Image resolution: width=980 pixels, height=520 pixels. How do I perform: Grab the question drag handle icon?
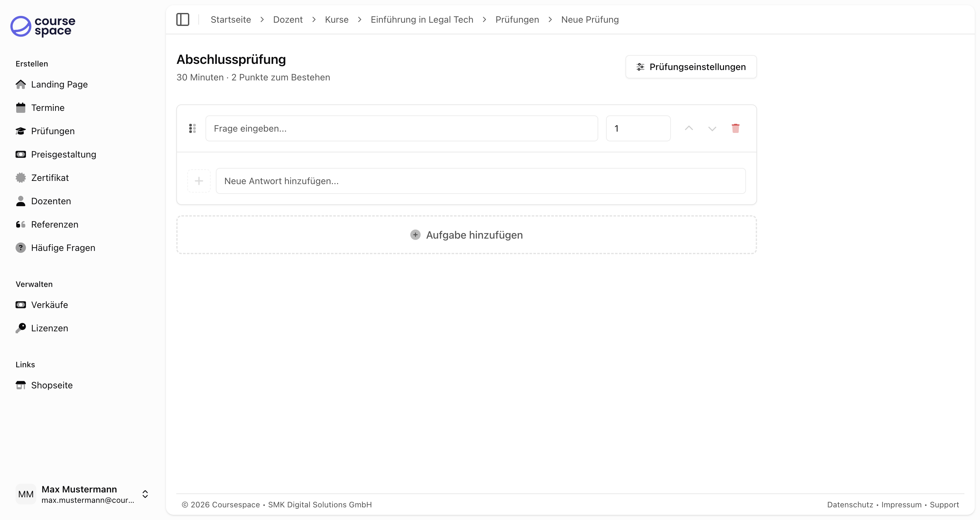(192, 128)
